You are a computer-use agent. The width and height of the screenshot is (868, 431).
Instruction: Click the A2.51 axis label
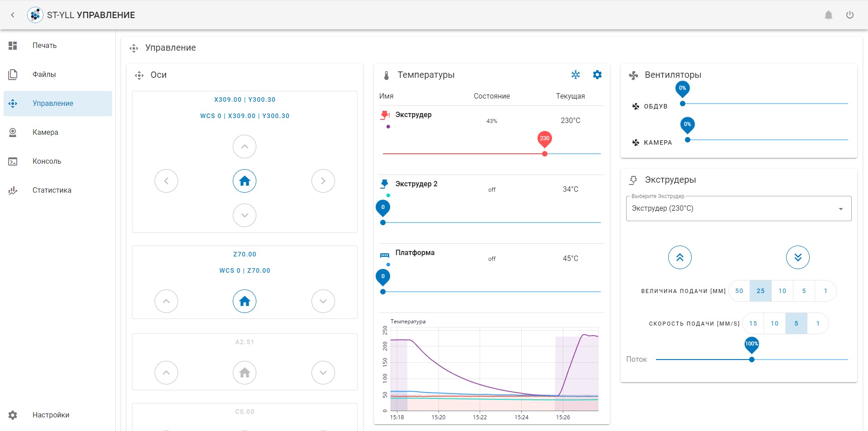(x=245, y=342)
